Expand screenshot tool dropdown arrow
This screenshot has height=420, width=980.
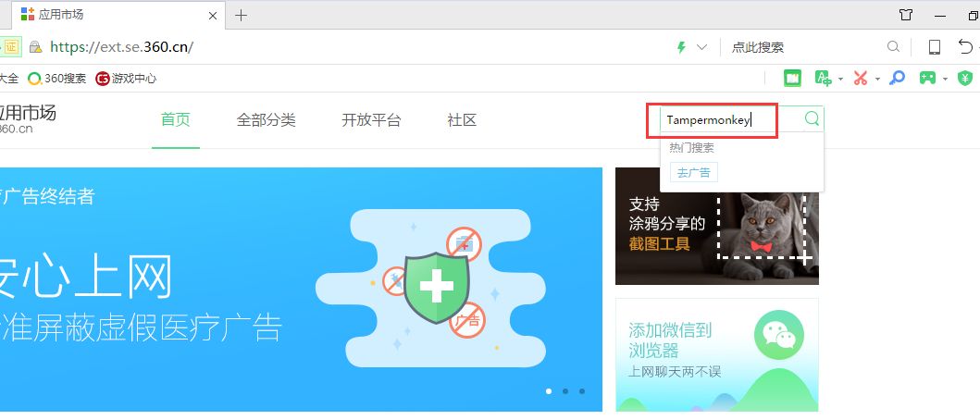[877, 79]
